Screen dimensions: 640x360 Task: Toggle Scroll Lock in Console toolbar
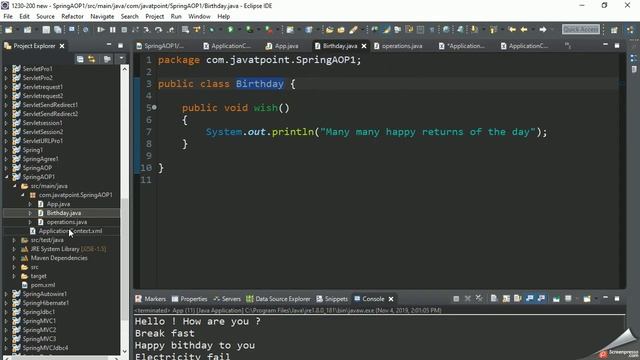506,299
